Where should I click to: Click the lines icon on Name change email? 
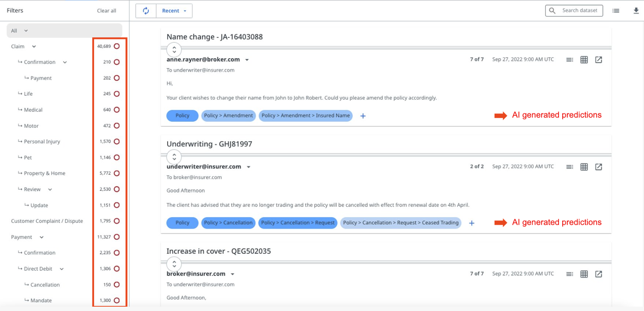pyautogui.click(x=569, y=60)
